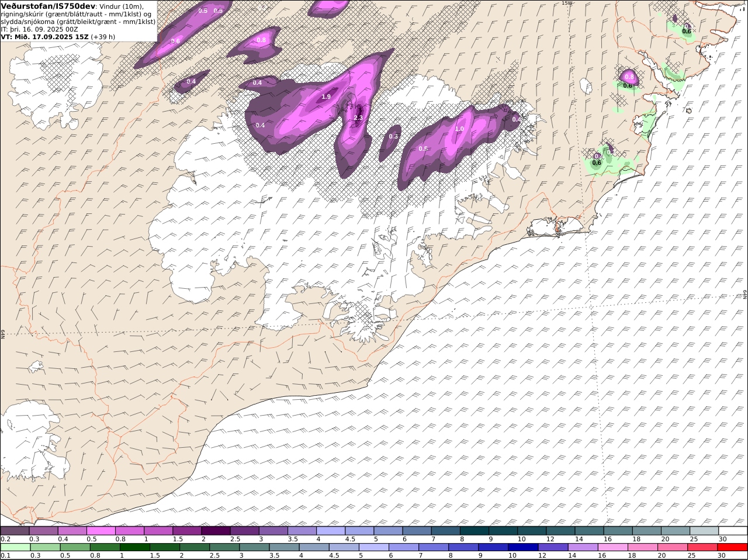Select snow legend swatch between 1 and 1.5

pos(158,531)
